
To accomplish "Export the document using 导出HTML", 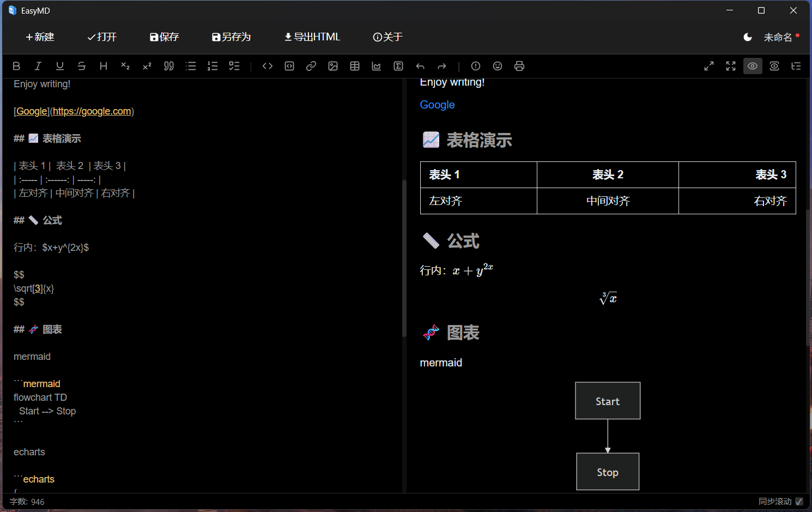I will click(x=312, y=37).
